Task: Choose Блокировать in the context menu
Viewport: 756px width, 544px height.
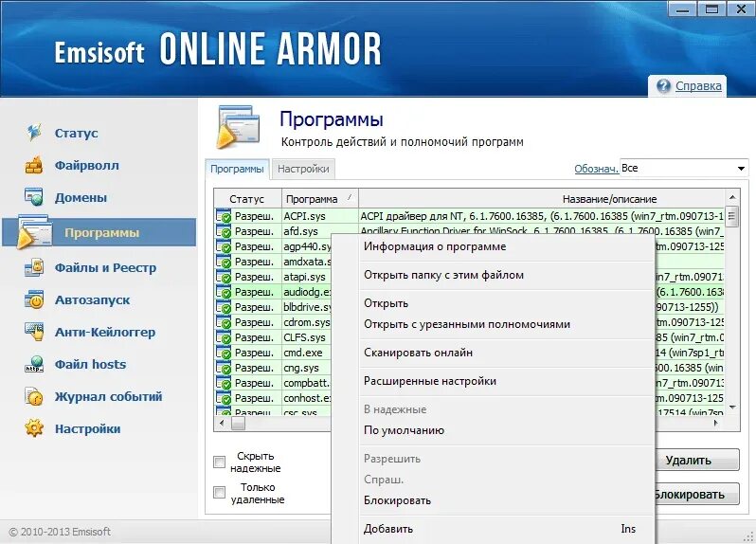Action: [397, 500]
